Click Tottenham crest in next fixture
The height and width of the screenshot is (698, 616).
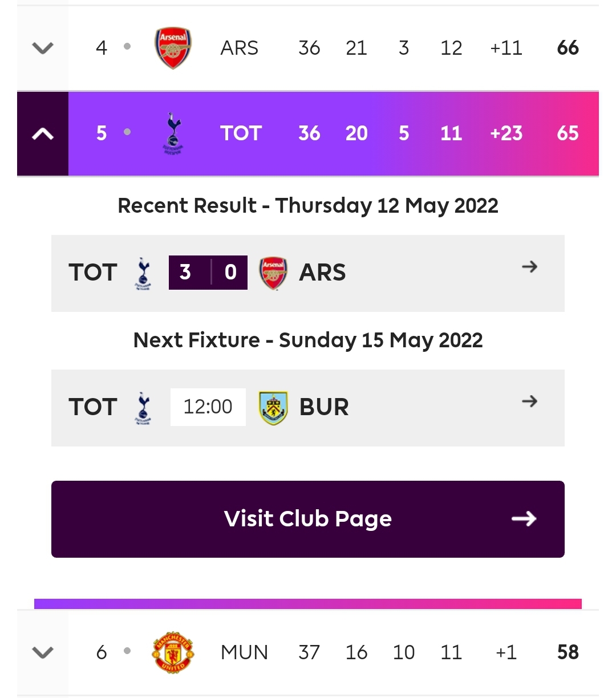(143, 408)
